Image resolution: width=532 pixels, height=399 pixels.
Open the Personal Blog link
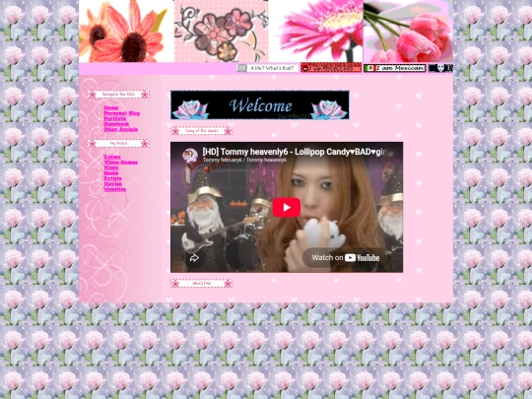[122, 113]
